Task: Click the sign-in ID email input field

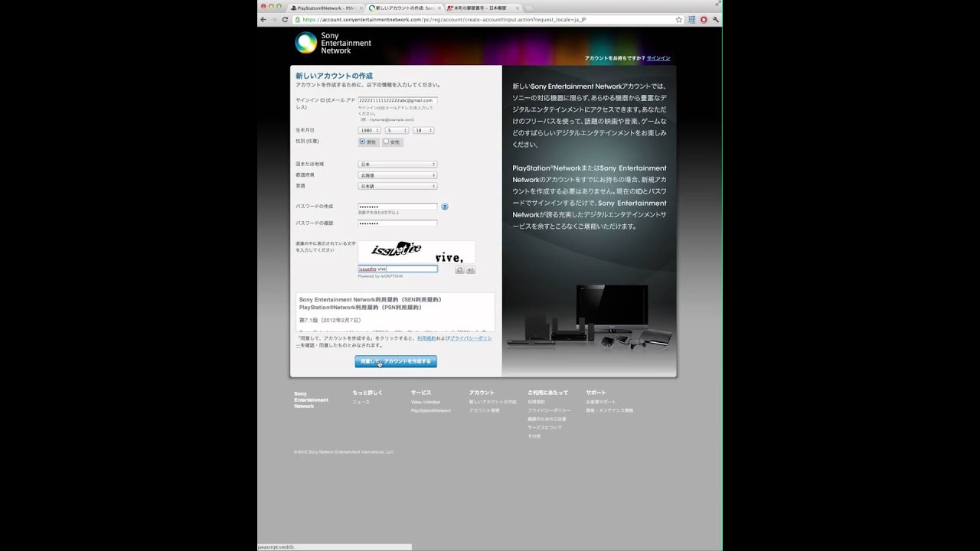Action: click(x=397, y=100)
